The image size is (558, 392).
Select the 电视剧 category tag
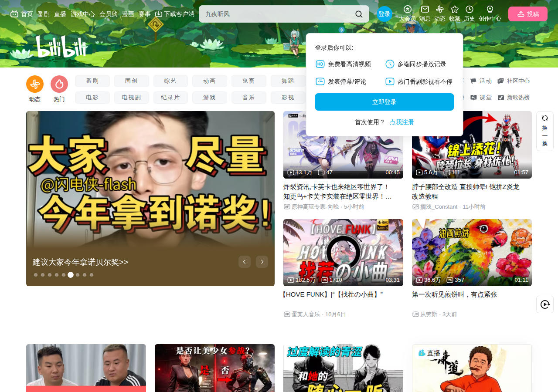point(132,98)
